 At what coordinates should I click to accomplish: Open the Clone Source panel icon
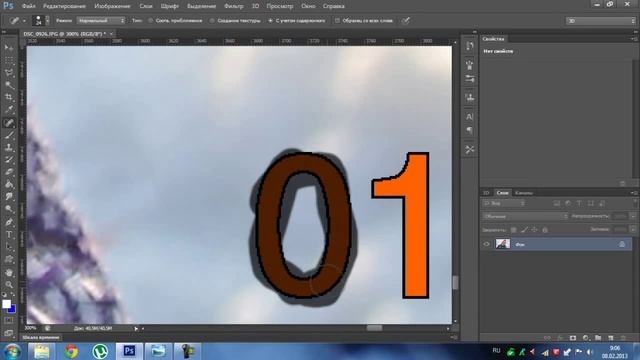tap(470, 97)
